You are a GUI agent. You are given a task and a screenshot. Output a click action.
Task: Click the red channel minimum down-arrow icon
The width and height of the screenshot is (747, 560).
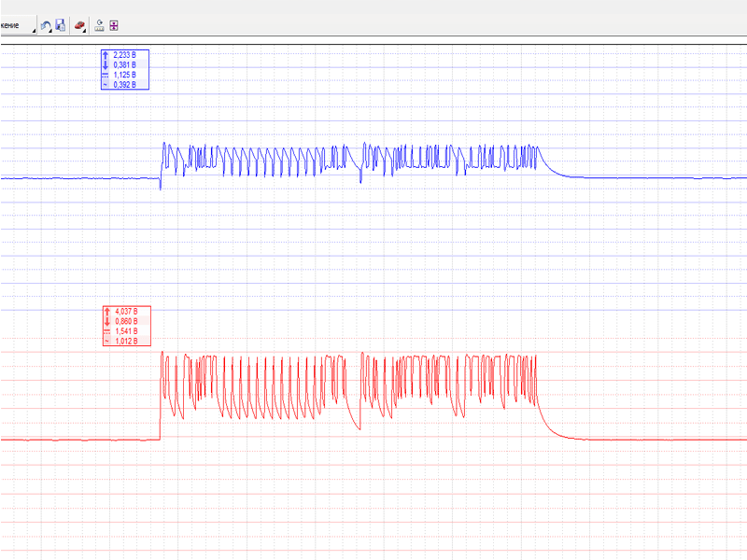[106, 321]
